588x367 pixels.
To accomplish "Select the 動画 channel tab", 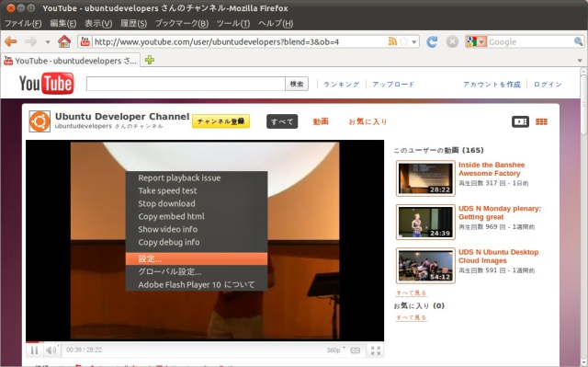I will point(321,121).
